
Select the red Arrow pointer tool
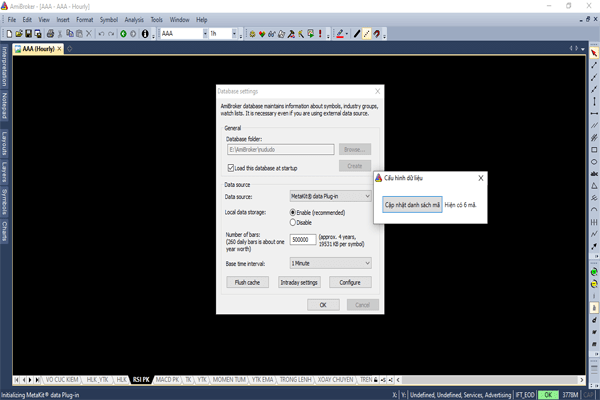594,53
